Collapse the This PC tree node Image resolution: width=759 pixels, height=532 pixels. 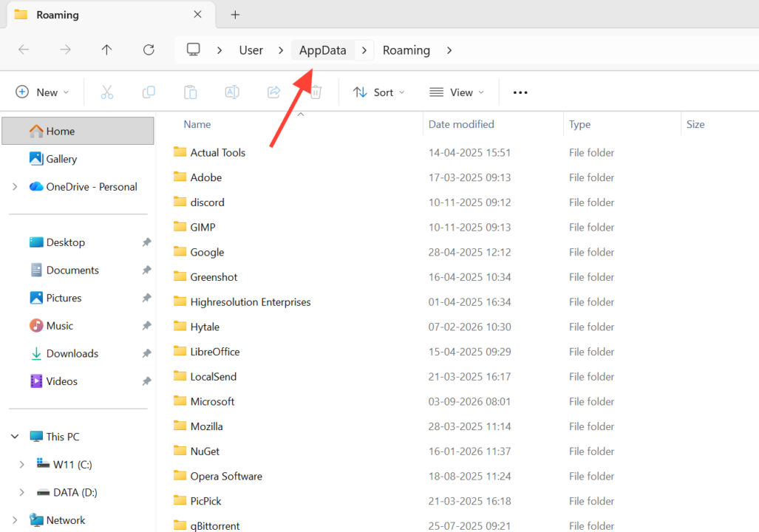point(15,437)
